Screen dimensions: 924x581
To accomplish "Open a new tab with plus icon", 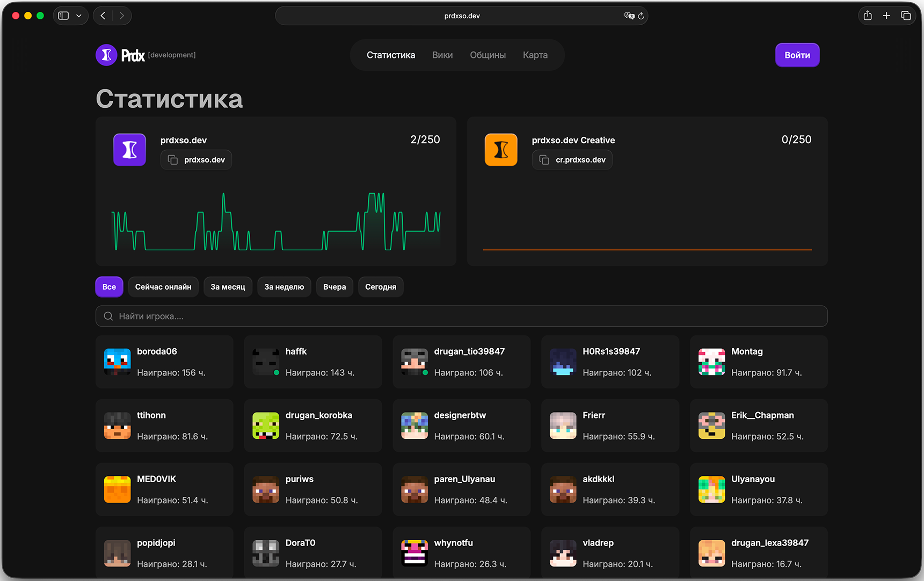I will click(x=886, y=16).
